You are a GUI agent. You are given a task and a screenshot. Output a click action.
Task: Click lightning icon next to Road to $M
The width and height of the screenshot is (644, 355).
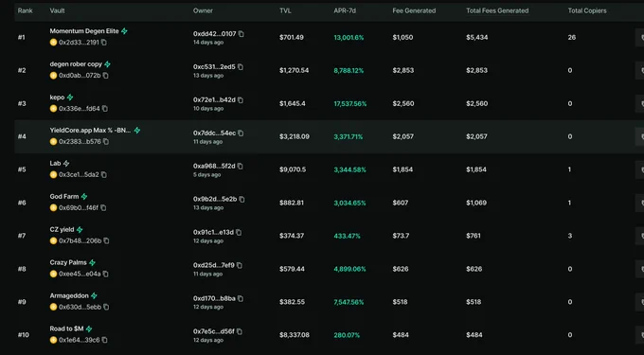[x=89, y=328]
